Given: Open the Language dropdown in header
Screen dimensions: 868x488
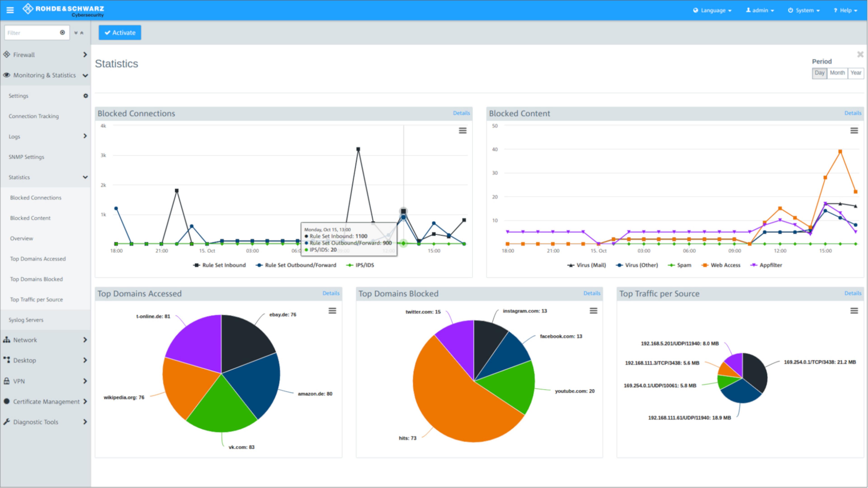Looking at the screenshot, I should point(712,10).
